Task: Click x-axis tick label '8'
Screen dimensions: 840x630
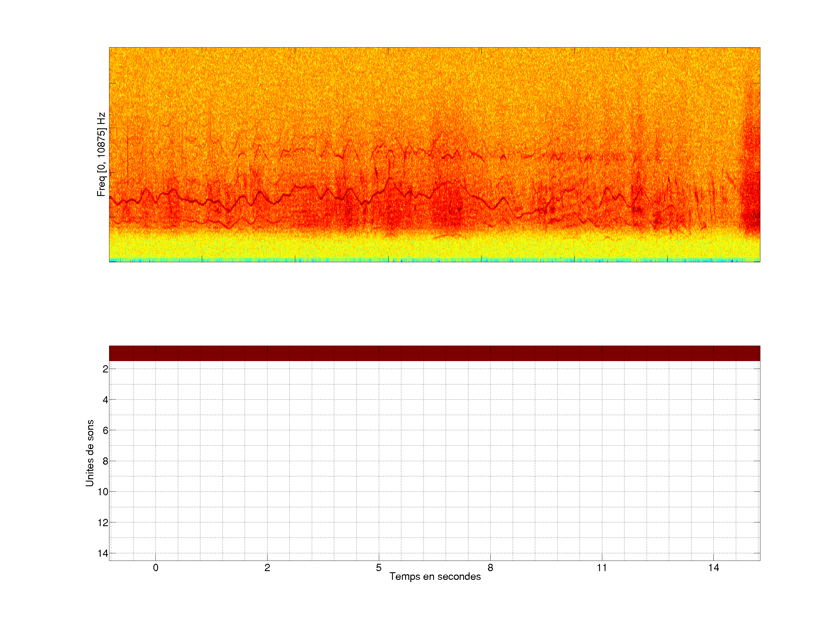Action: pos(490,568)
